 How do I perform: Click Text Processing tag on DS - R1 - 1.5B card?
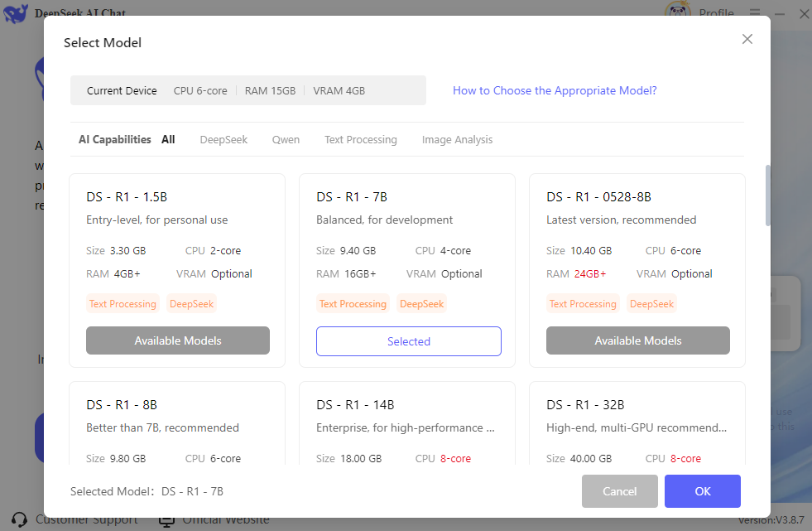click(123, 303)
